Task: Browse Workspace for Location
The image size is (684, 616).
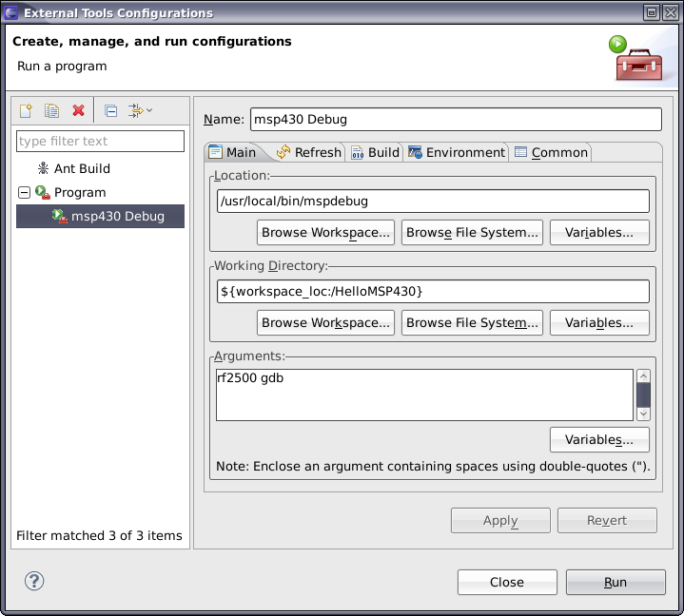Action: (x=326, y=233)
